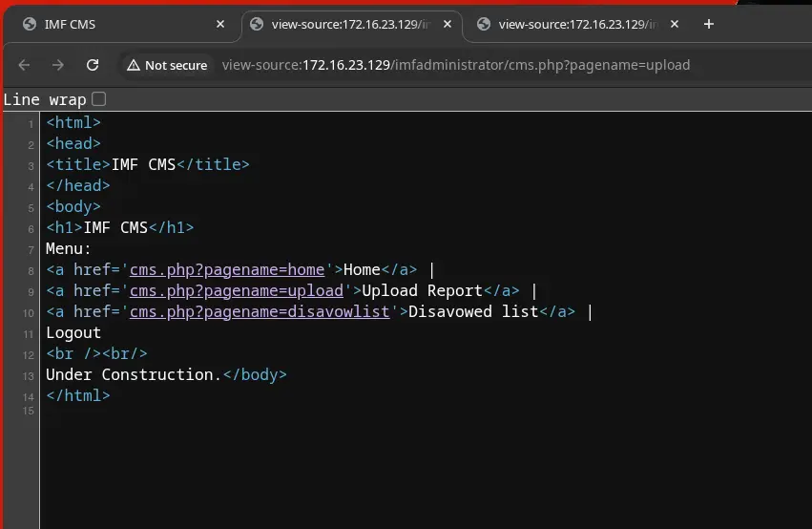The width and height of the screenshot is (812, 529).
Task: Click the browser back arrow
Action: (x=24, y=65)
